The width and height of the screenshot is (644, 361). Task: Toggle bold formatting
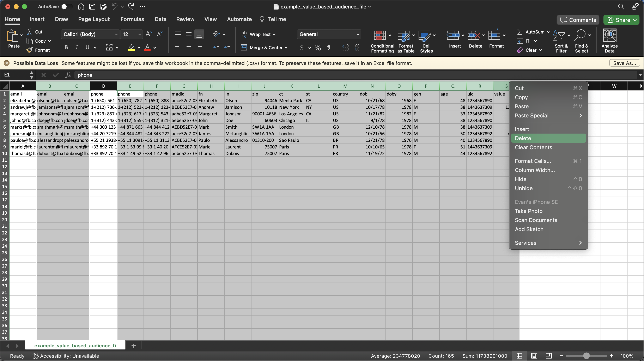pos(66,48)
